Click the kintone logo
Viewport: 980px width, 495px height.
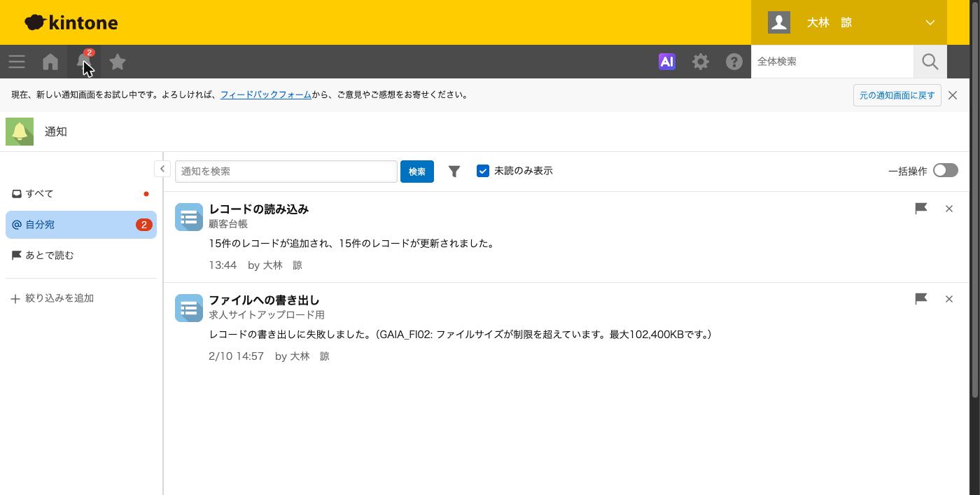point(71,22)
